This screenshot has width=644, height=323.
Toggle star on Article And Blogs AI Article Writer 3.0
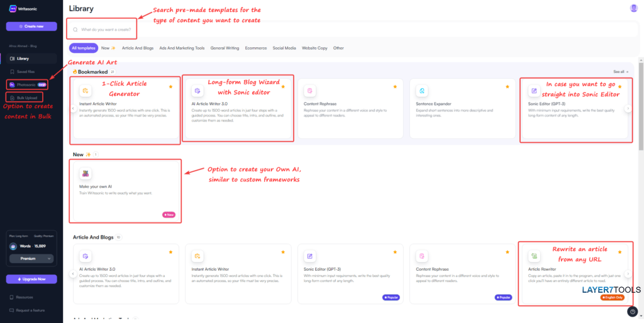170,252
